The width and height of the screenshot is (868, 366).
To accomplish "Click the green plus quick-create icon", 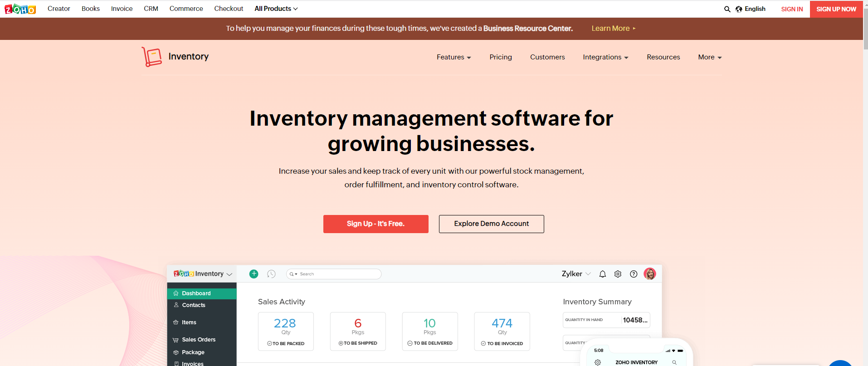I will click(x=254, y=274).
